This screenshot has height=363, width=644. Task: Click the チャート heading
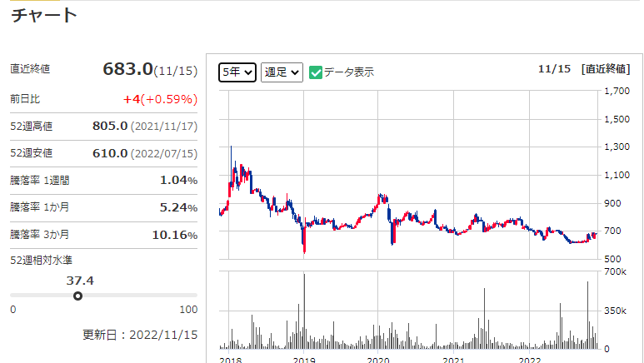(44, 16)
